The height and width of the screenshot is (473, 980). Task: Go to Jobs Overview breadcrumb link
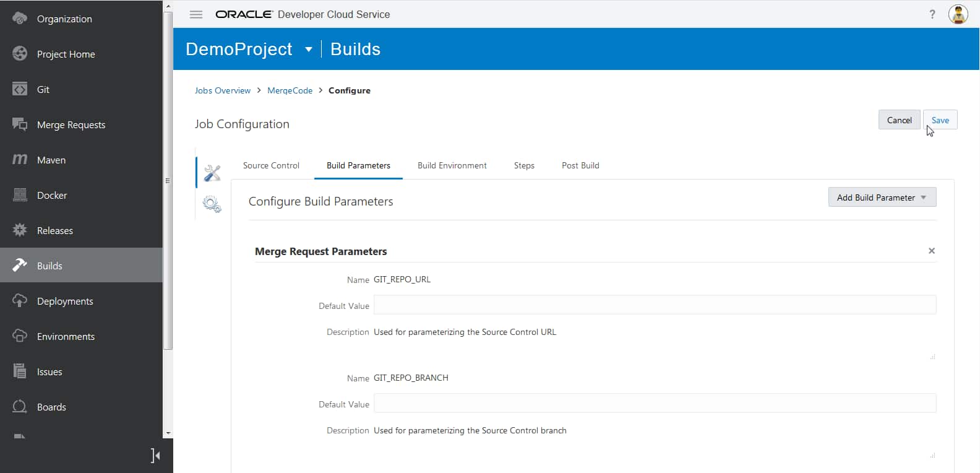point(223,90)
